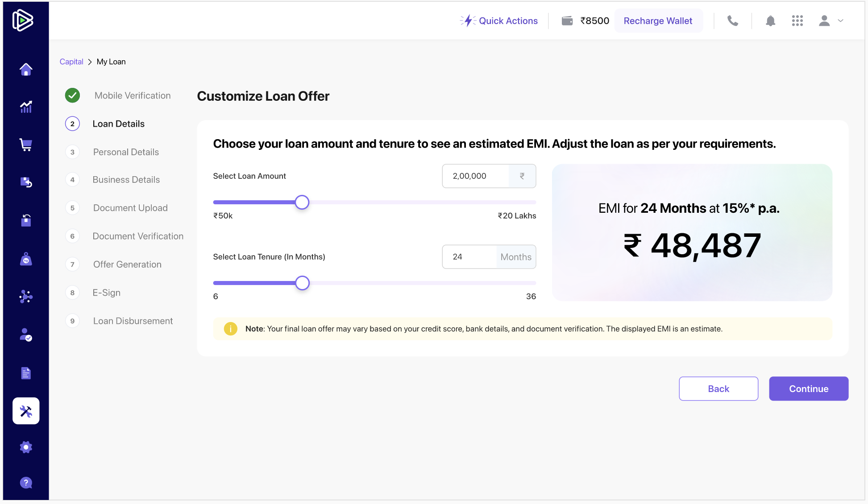This screenshot has width=868, height=504.
Task: Select the tools wrench sidebar icon
Action: 26,411
